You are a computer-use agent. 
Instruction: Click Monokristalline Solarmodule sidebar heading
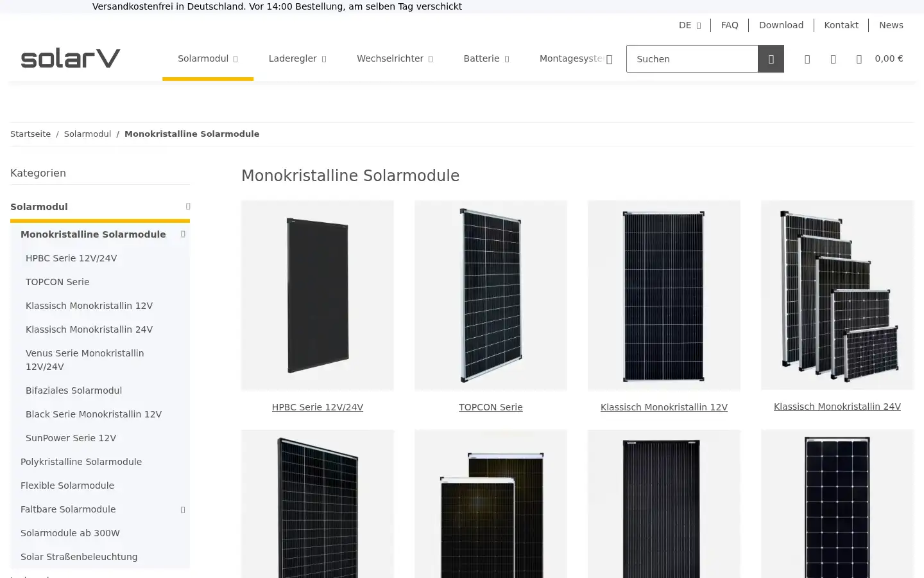point(93,234)
